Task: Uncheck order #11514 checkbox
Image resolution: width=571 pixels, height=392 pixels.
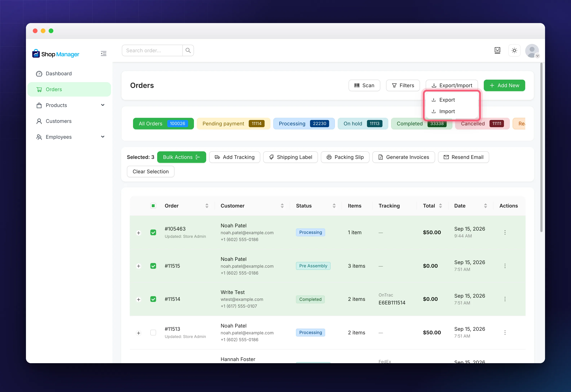Action: [x=153, y=299]
